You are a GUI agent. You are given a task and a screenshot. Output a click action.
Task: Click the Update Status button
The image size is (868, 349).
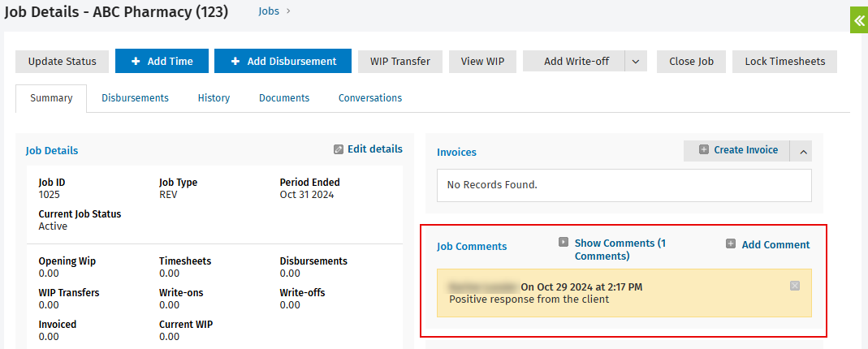[x=62, y=62]
